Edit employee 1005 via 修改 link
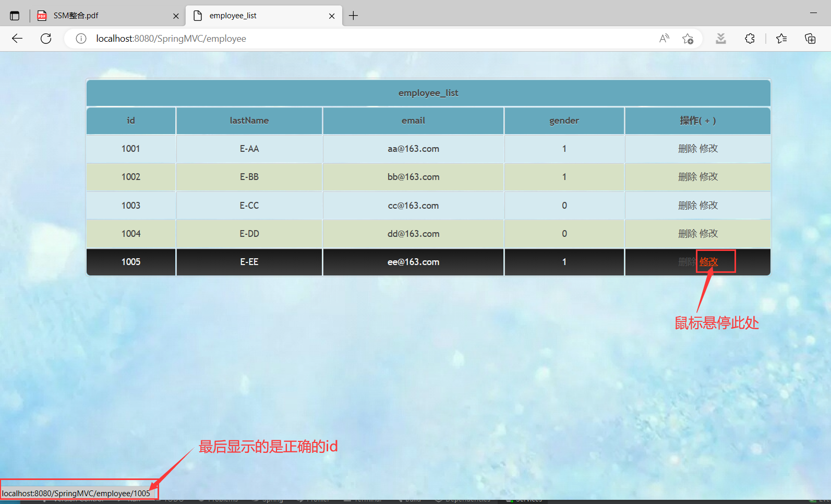 (x=708, y=262)
